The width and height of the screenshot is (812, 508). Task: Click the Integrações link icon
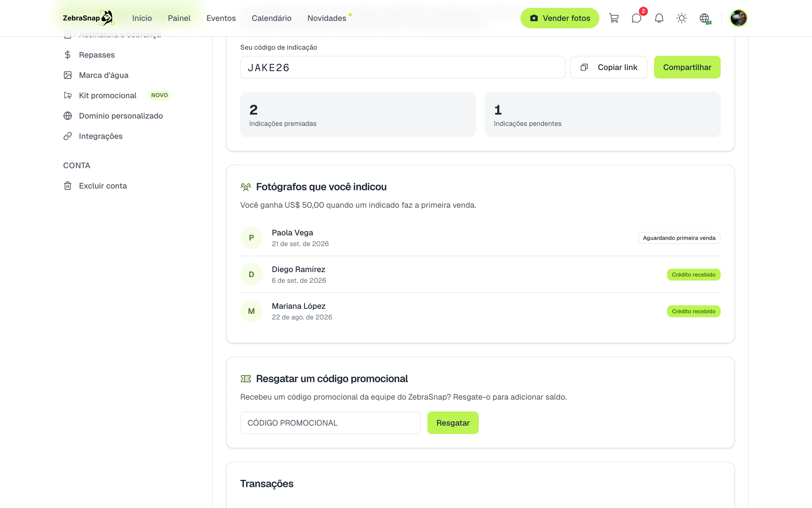67,136
